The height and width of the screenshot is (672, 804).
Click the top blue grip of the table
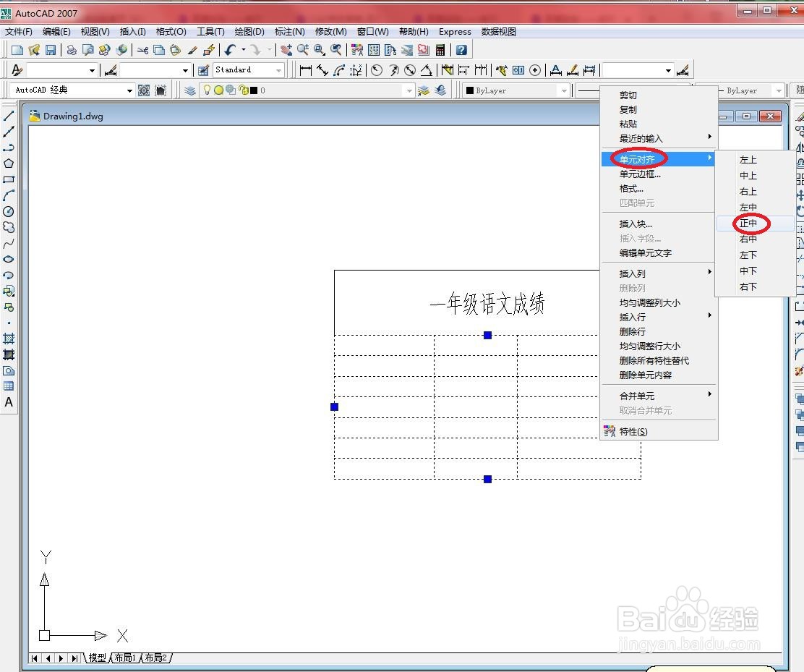click(x=487, y=335)
